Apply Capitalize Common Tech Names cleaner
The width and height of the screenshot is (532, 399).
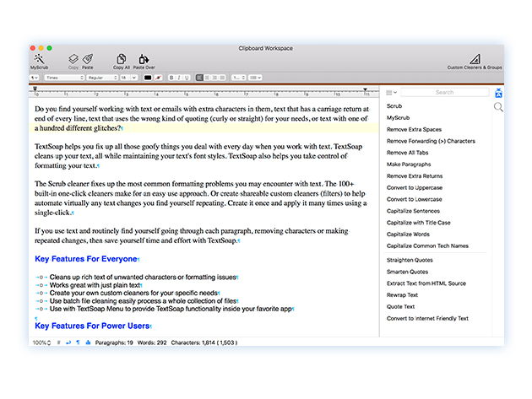click(427, 245)
